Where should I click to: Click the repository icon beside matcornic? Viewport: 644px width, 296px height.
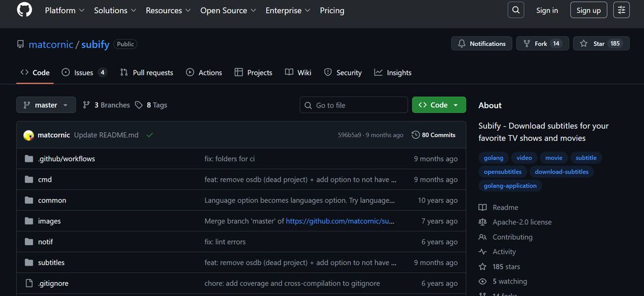pos(21,45)
